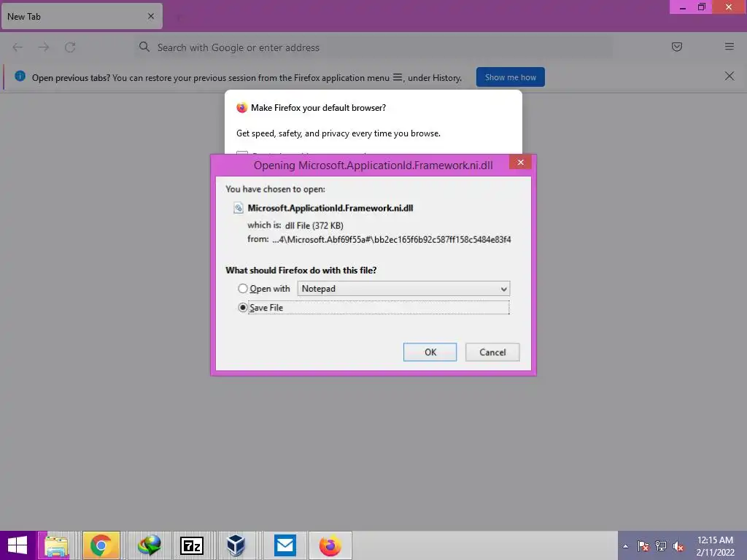Click the Firefox address search field
Viewport: 747px width, 560px height.
pyautogui.click(x=373, y=47)
